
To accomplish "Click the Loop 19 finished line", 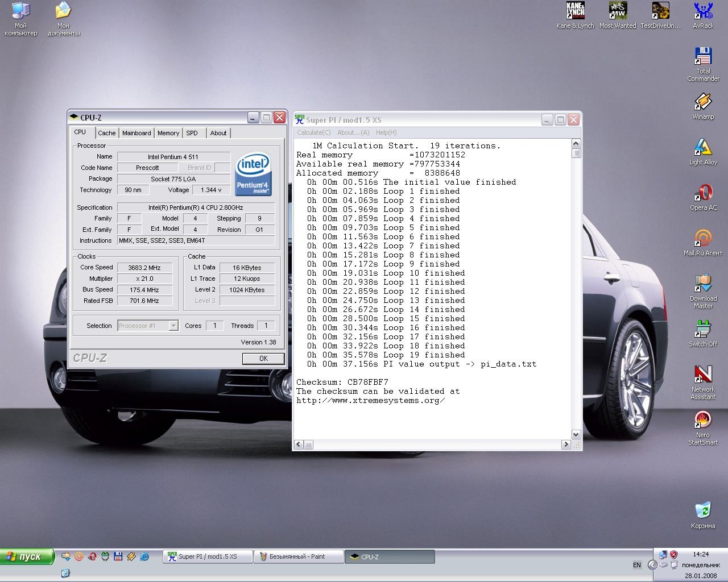I will click(x=386, y=355).
